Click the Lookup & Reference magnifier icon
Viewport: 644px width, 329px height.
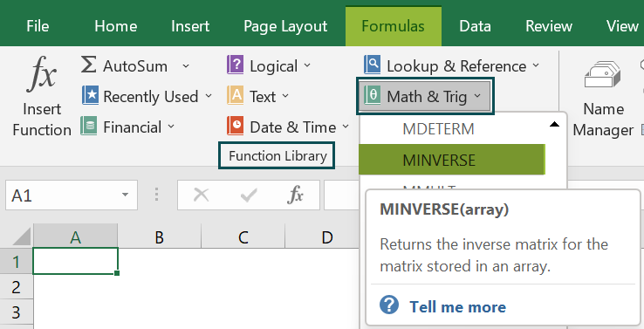[x=372, y=65]
